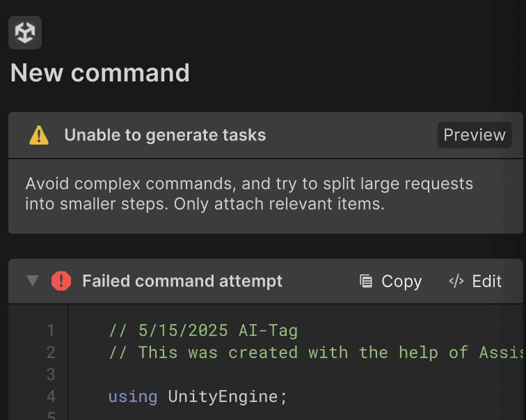Edit the failed command code

coord(476,281)
